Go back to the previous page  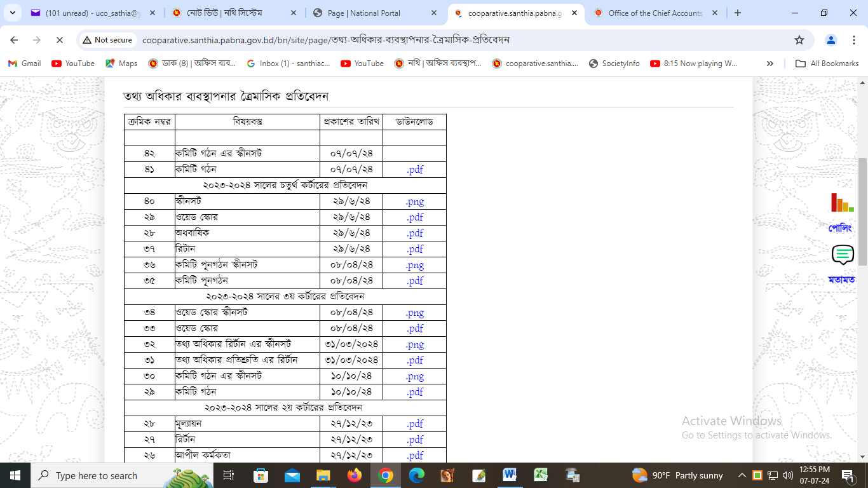click(x=14, y=40)
